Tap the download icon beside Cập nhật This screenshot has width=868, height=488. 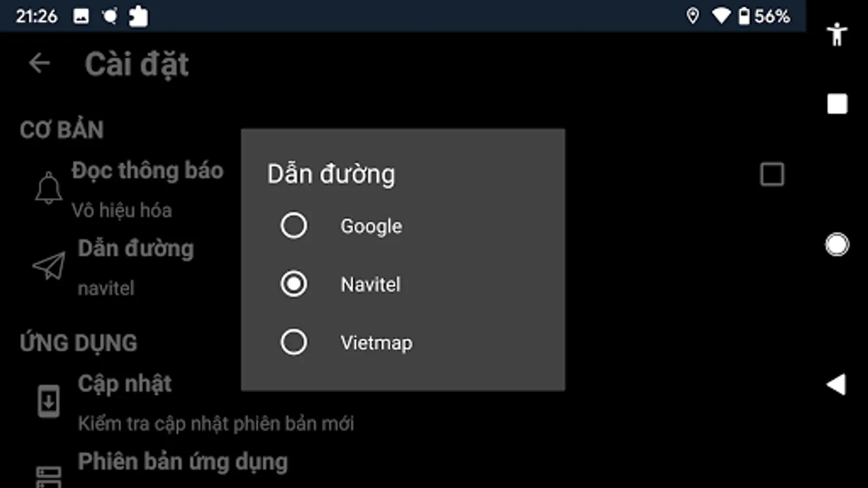coord(48,401)
